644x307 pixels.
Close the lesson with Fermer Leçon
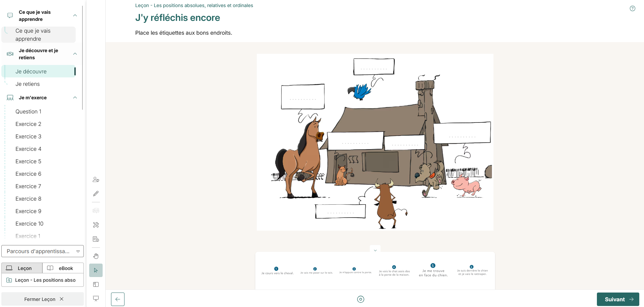point(43,299)
